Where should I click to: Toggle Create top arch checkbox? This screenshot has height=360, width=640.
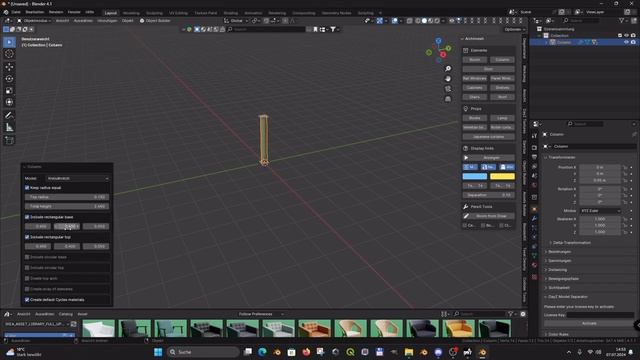[x=27, y=278]
